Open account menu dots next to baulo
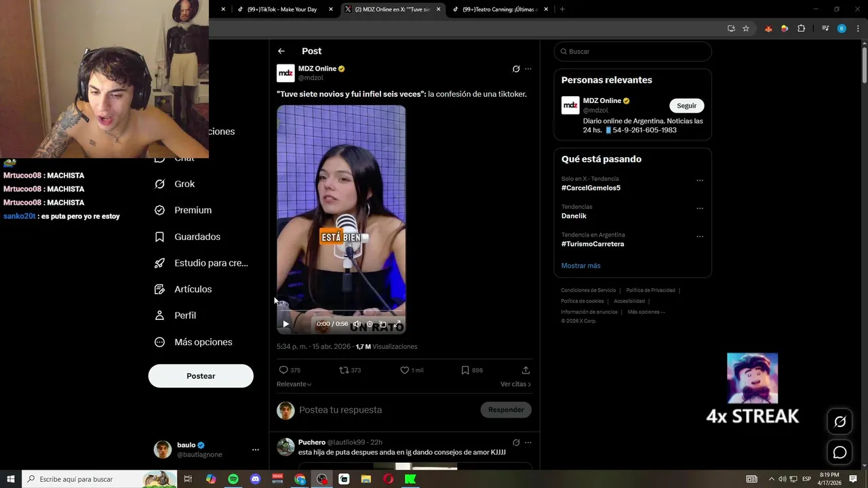 256,450
